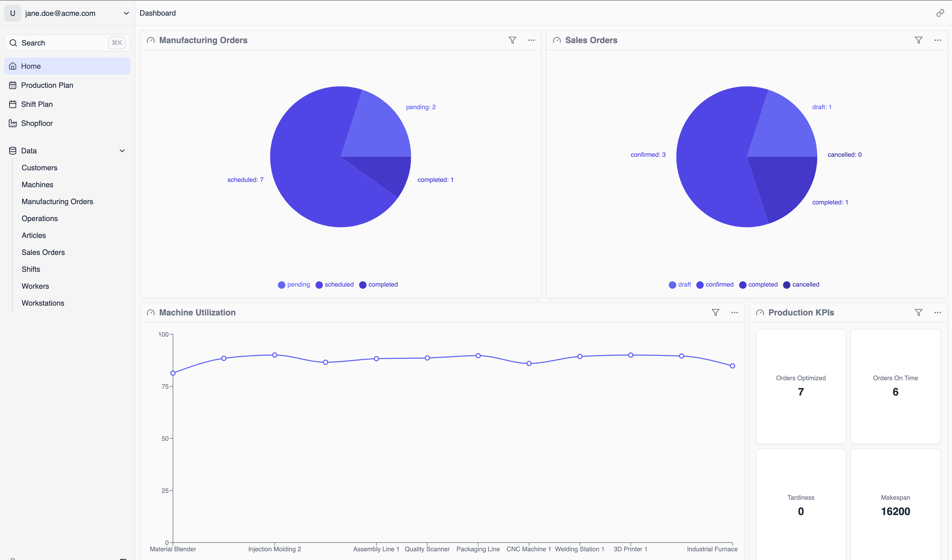Open Shift Plan in the sidebar
This screenshot has width=952, height=560.
pyautogui.click(x=37, y=104)
